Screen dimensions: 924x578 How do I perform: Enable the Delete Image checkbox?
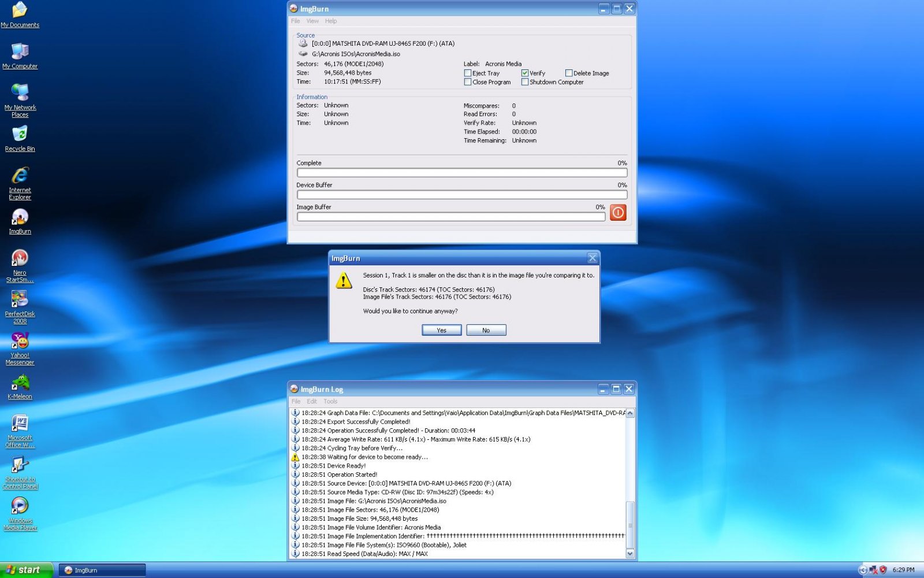coord(569,73)
